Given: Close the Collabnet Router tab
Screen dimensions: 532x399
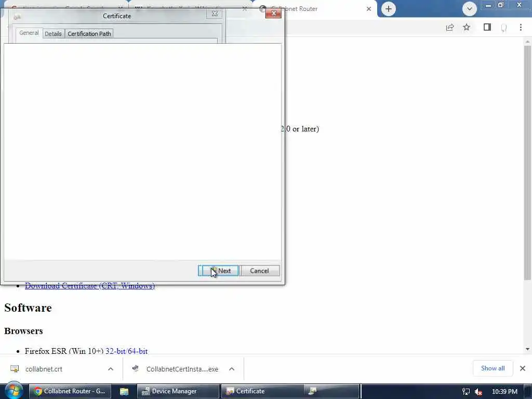Looking at the screenshot, I should (x=369, y=9).
